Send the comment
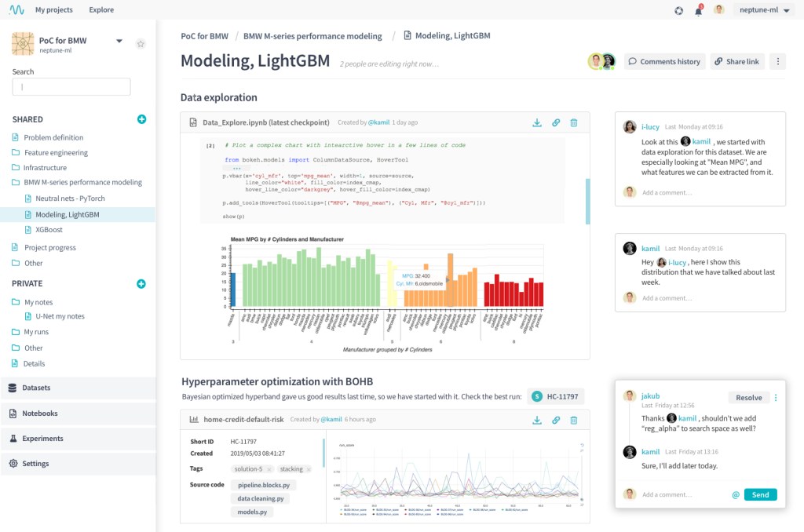804x532 pixels. [x=760, y=494]
